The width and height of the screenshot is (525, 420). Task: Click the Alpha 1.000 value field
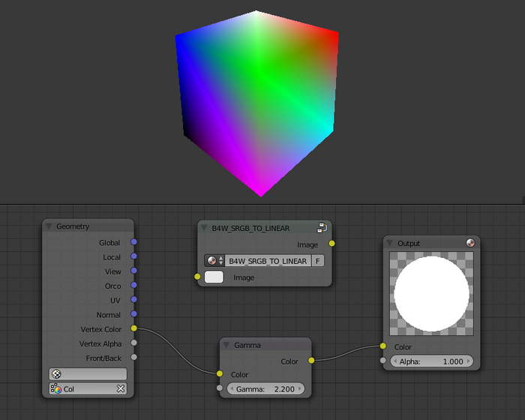tap(431, 361)
